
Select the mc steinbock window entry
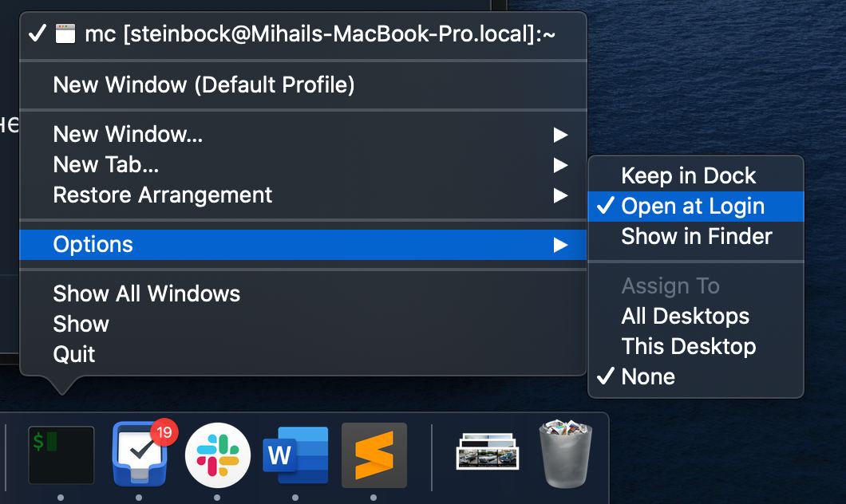tap(302, 34)
